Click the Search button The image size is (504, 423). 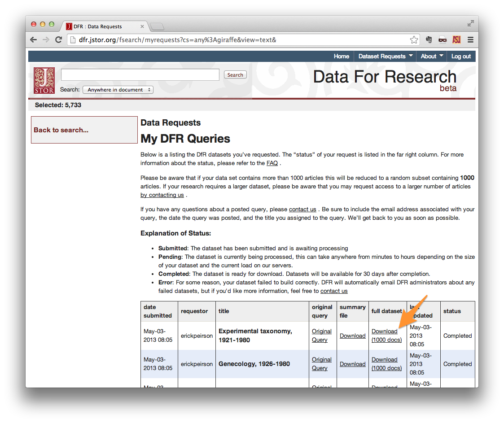(235, 75)
